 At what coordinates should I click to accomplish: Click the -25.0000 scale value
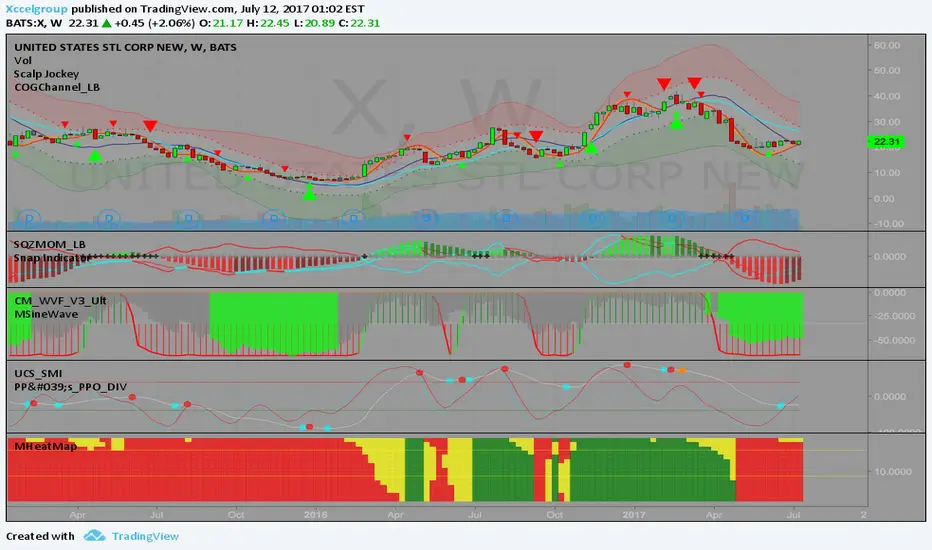(x=893, y=316)
